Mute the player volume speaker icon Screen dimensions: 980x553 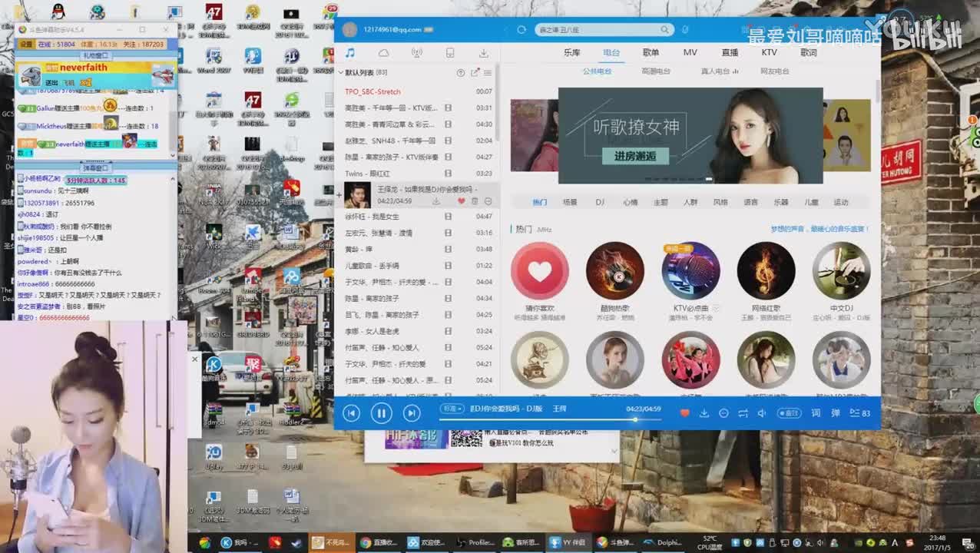tap(762, 413)
